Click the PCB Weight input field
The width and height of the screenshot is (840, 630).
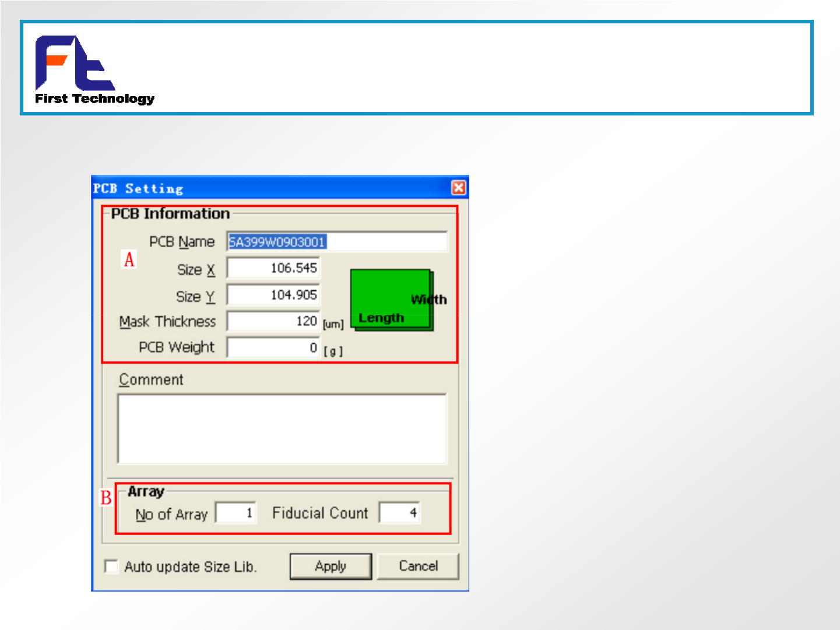[273, 347]
